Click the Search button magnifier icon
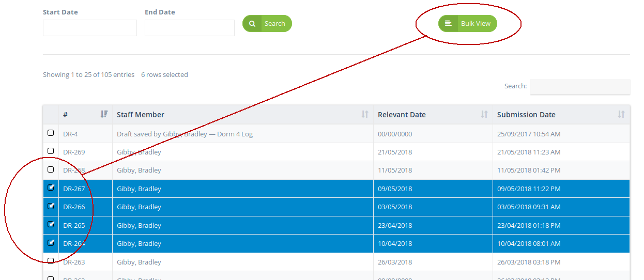644x280 pixels. pos(252,23)
